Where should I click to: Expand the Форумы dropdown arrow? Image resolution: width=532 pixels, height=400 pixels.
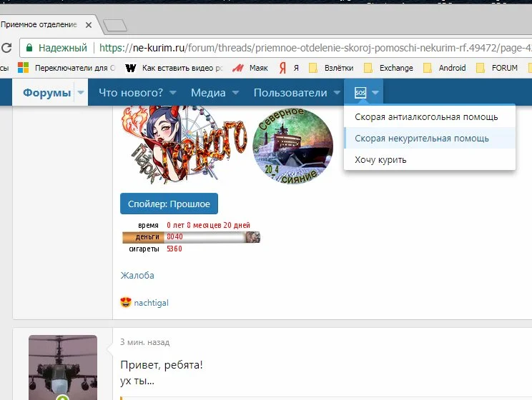pyautogui.click(x=81, y=92)
